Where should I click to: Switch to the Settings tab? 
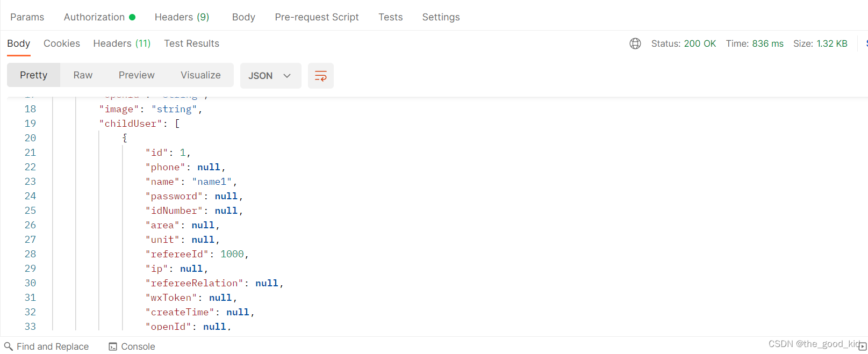point(441,17)
